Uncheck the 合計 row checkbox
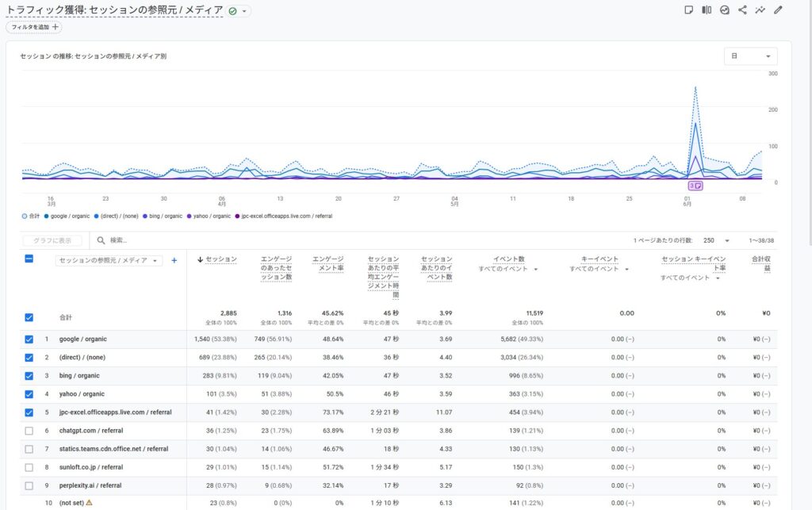This screenshot has height=510, width=812. [29, 317]
